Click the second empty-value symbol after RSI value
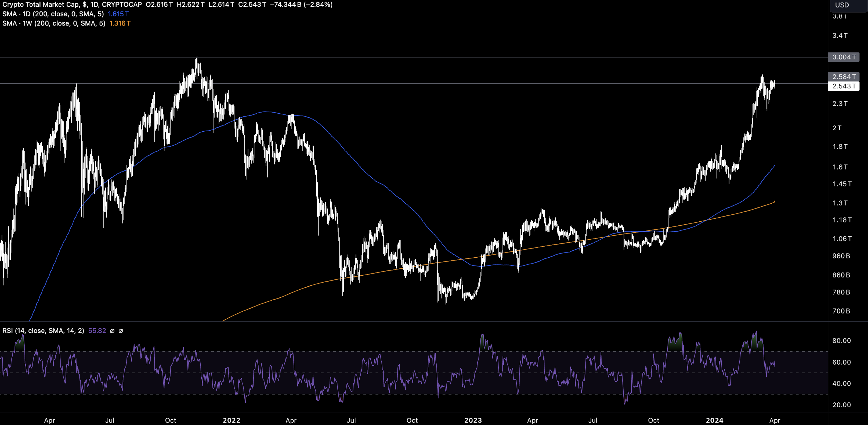The image size is (868, 425). 121,331
